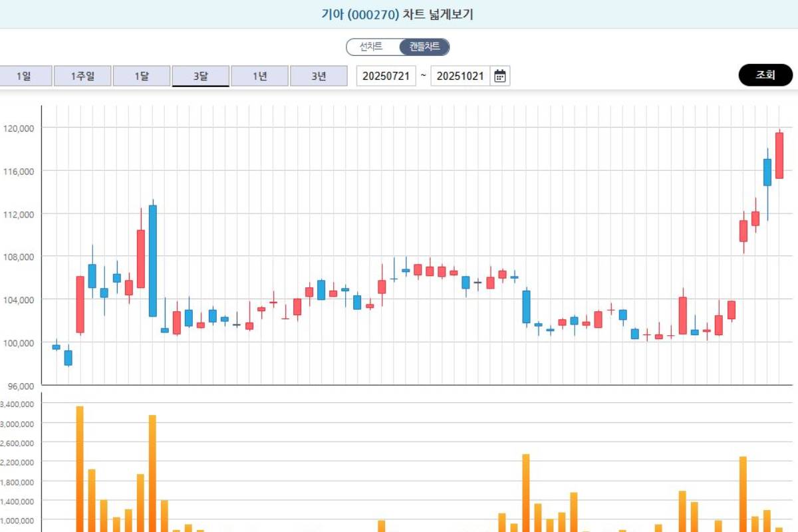The image size is (798, 532).
Task: Click the 112,000 price axis label
Action: [x=18, y=214]
